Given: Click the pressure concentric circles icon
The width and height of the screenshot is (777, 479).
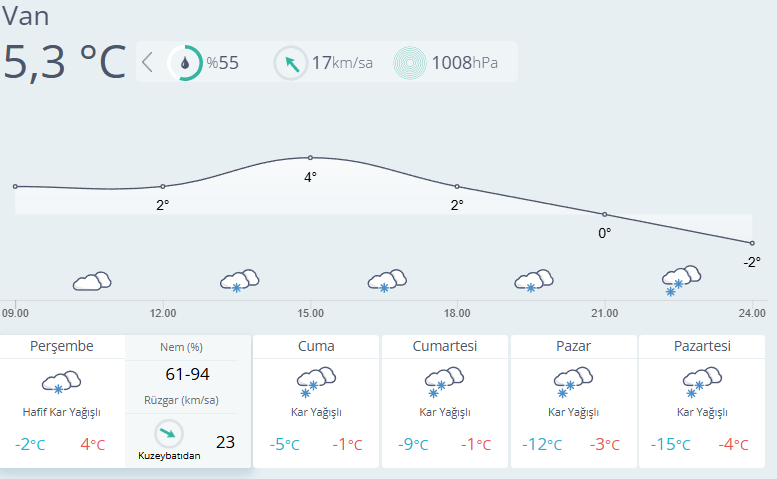Looking at the screenshot, I should (x=409, y=63).
